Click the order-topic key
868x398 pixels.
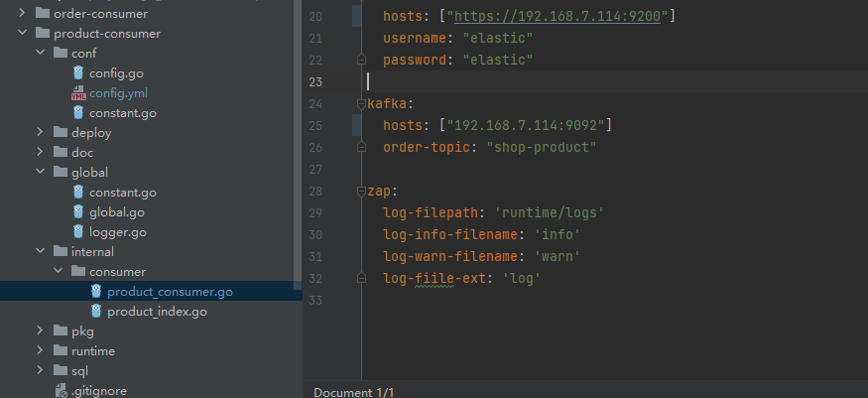(x=427, y=147)
